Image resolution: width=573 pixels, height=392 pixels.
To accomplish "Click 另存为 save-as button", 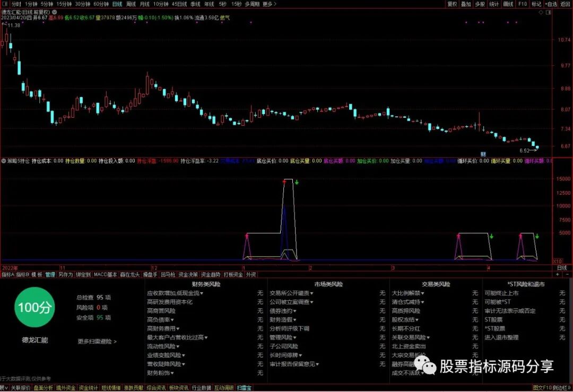I will click(66, 274).
